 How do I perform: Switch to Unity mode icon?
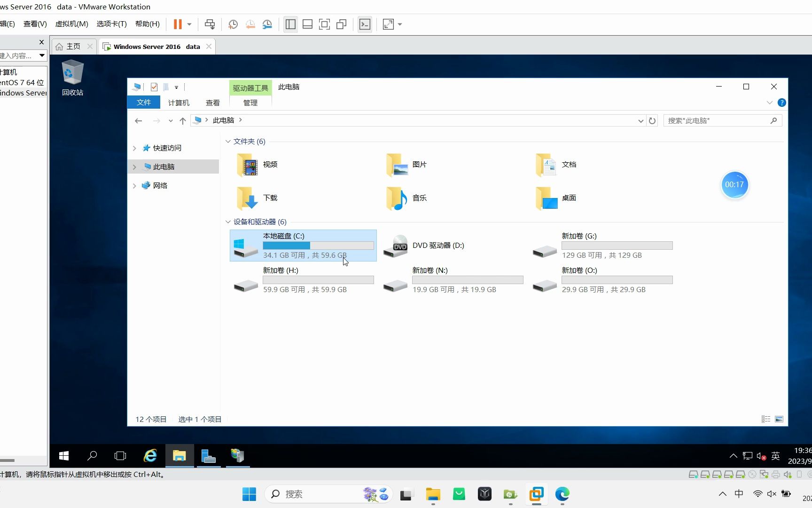click(x=342, y=24)
